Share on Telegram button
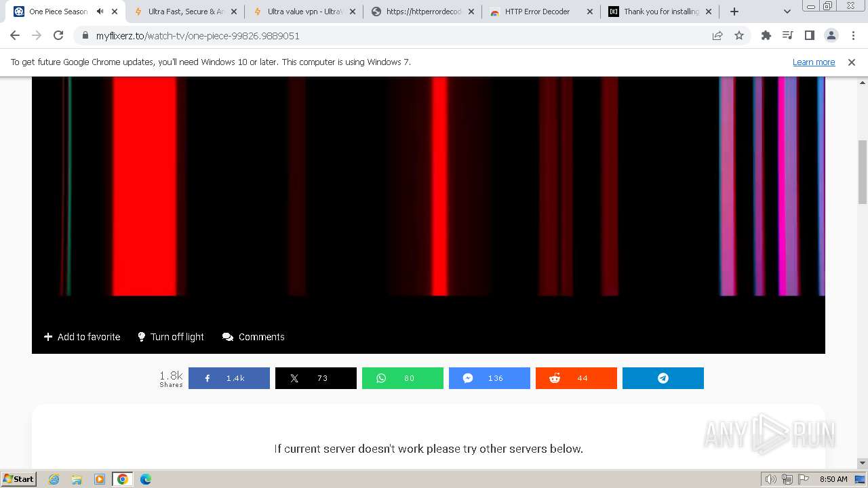 [x=663, y=378]
